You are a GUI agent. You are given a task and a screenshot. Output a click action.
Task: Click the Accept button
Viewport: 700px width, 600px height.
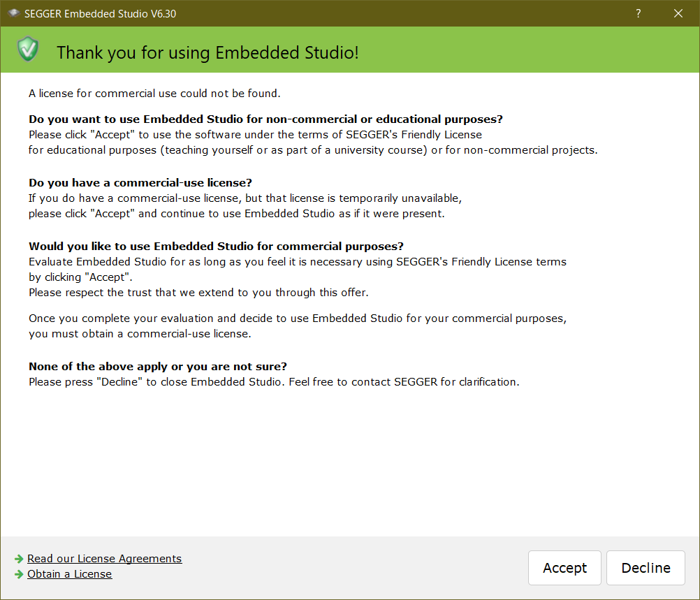point(564,567)
